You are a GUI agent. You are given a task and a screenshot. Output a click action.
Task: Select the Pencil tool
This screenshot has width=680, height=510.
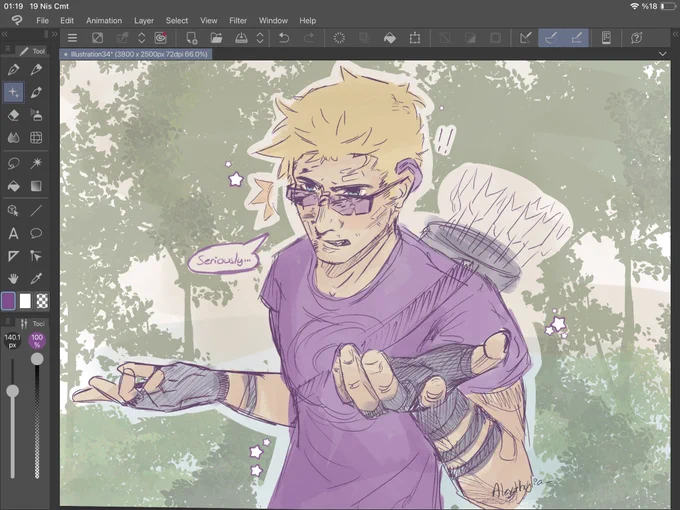click(x=36, y=69)
